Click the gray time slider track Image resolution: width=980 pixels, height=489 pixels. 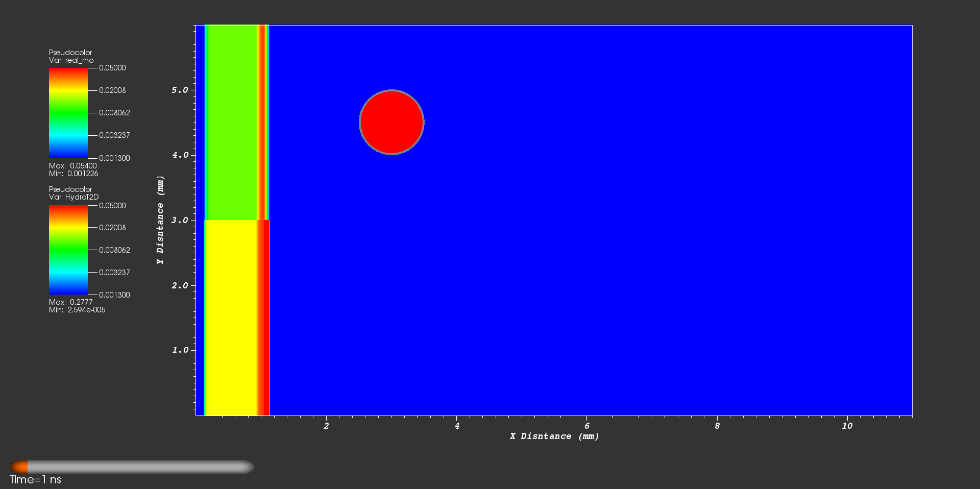coord(141,467)
